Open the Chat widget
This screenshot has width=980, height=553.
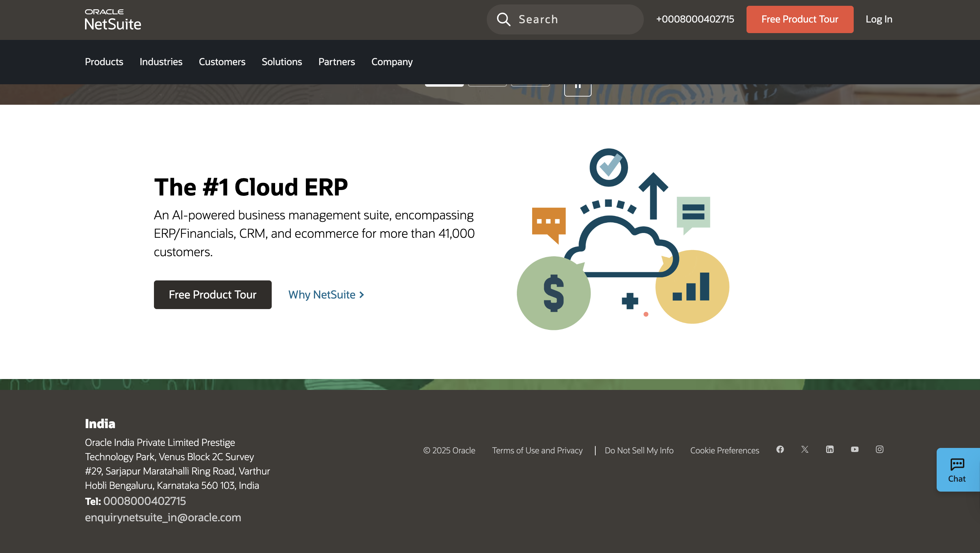pyautogui.click(x=957, y=470)
